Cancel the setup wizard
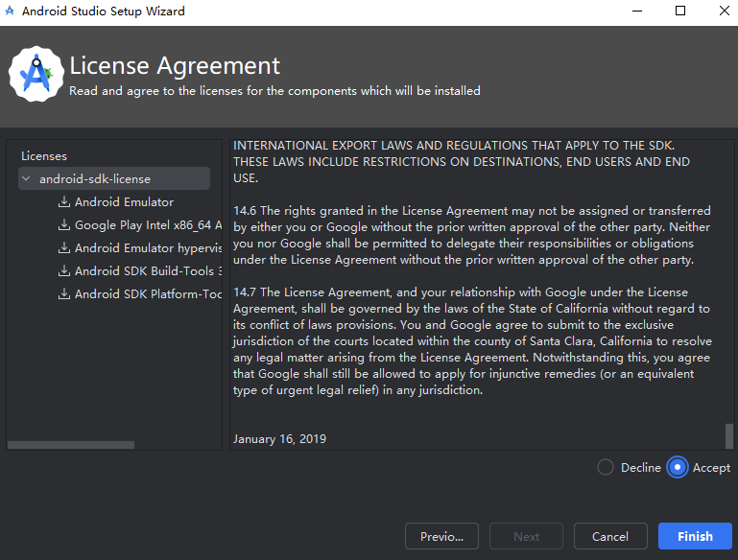 [x=610, y=536]
